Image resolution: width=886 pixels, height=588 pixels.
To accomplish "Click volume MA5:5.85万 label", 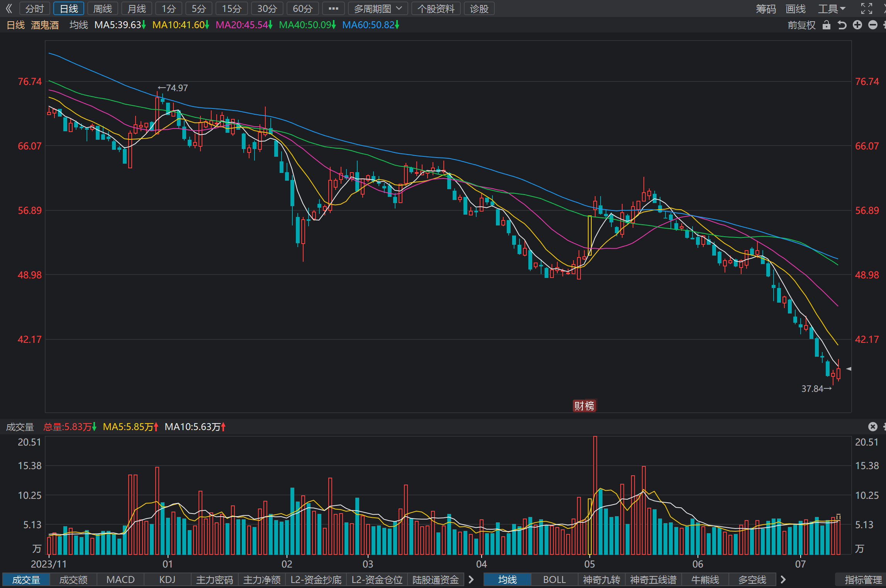I will [131, 427].
